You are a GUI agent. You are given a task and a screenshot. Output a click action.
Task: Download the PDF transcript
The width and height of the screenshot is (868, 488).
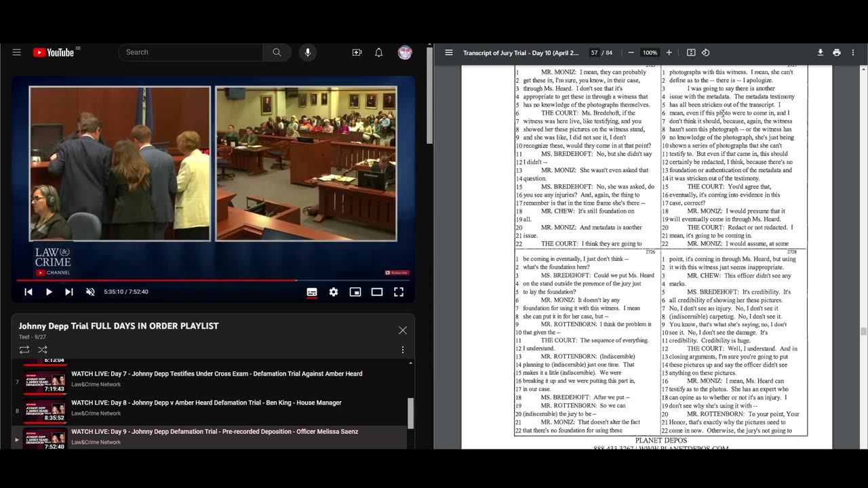click(x=820, y=52)
